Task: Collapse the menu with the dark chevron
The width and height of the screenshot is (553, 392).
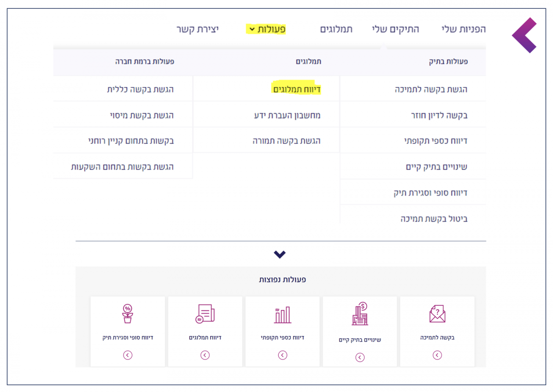Action: coord(280,254)
